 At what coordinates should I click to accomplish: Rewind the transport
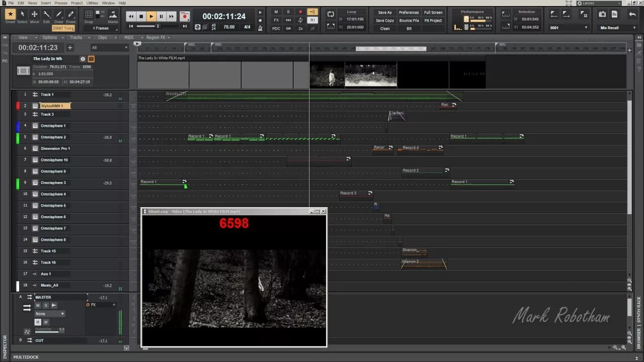pos(131,17)
